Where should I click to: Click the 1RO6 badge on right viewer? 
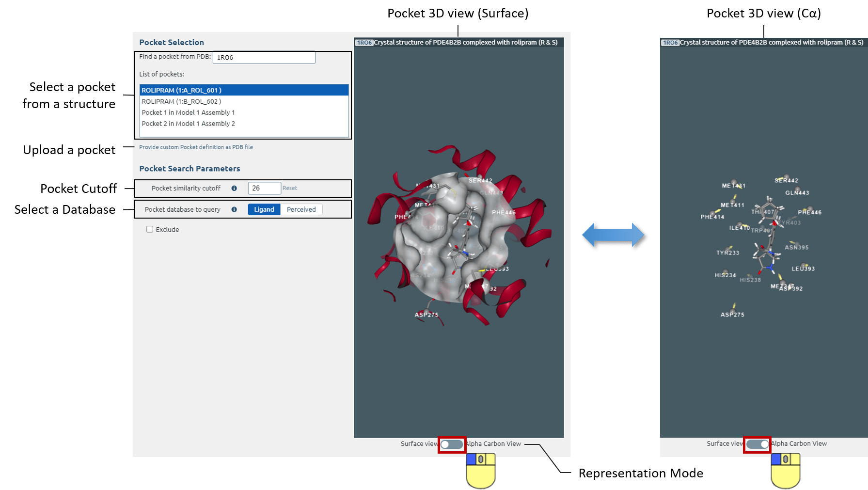click(670, 43)
